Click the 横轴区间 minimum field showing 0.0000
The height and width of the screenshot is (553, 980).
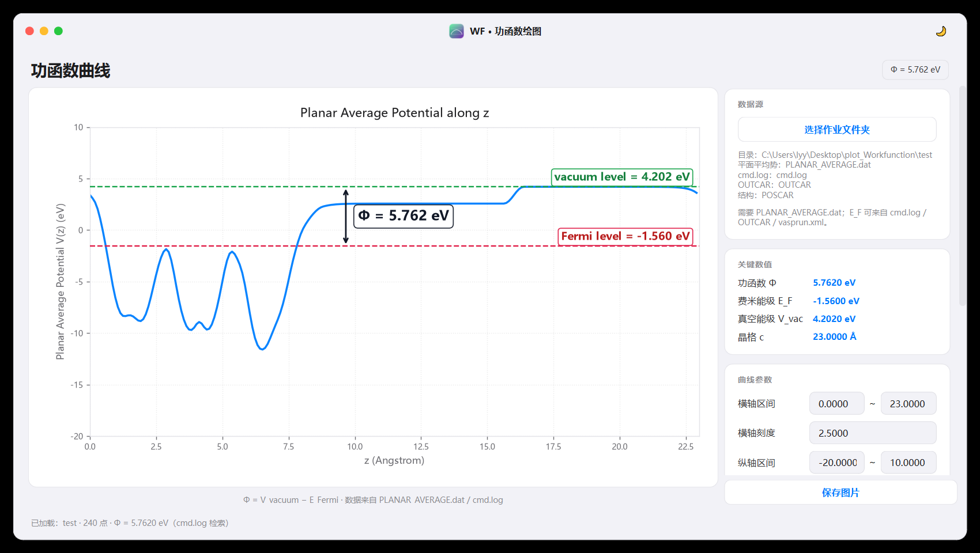tap(837, 404)
